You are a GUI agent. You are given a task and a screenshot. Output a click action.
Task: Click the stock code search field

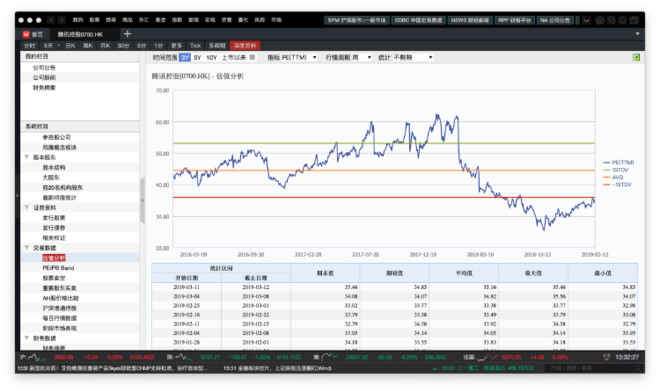[594, 368]
